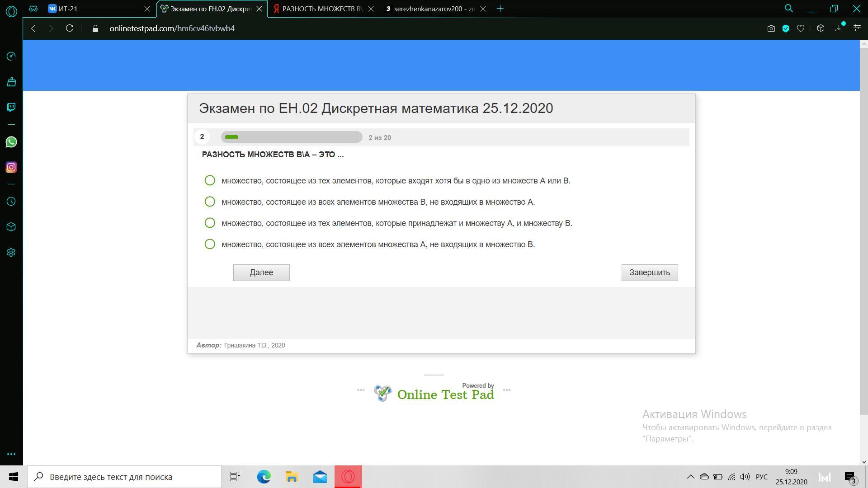Expand sidebar three-dots menu
Viewport: 868px width, 488px height.
[11, 454]
